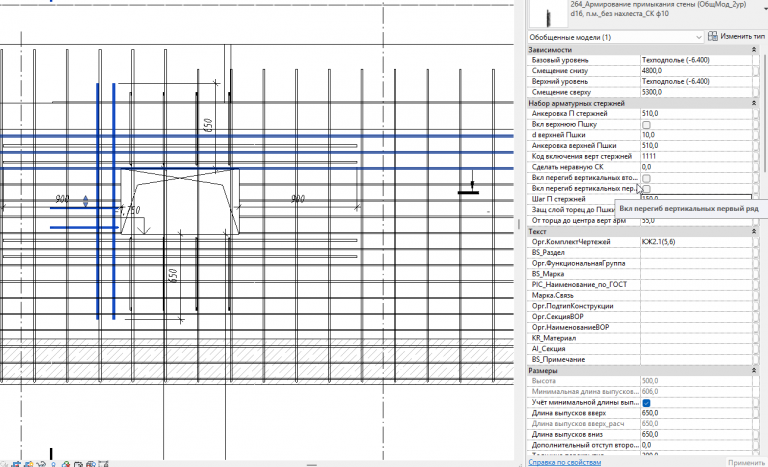Click associate button for 'Смещение снизу' row
This screenshot has height=467, width=768.
tap(756, 71)
